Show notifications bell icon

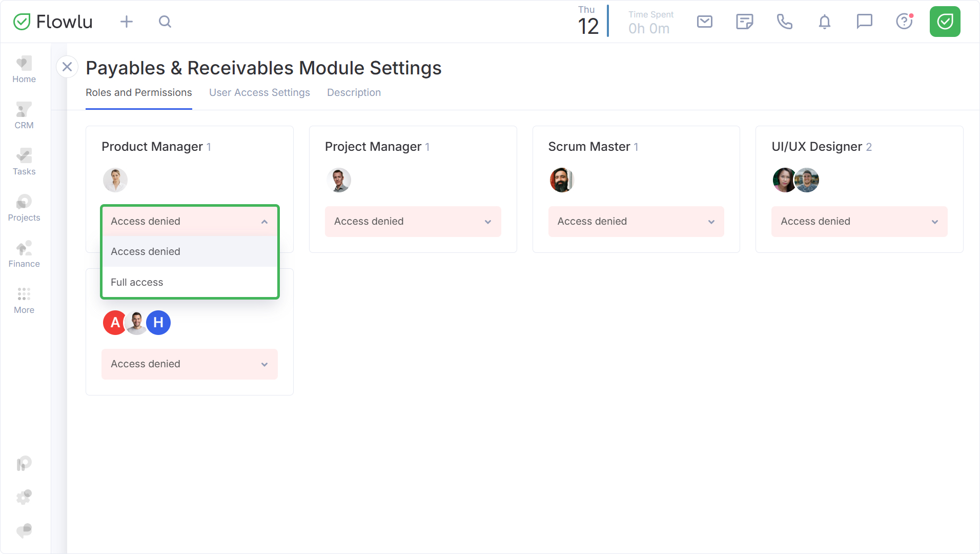click(824, 22)
